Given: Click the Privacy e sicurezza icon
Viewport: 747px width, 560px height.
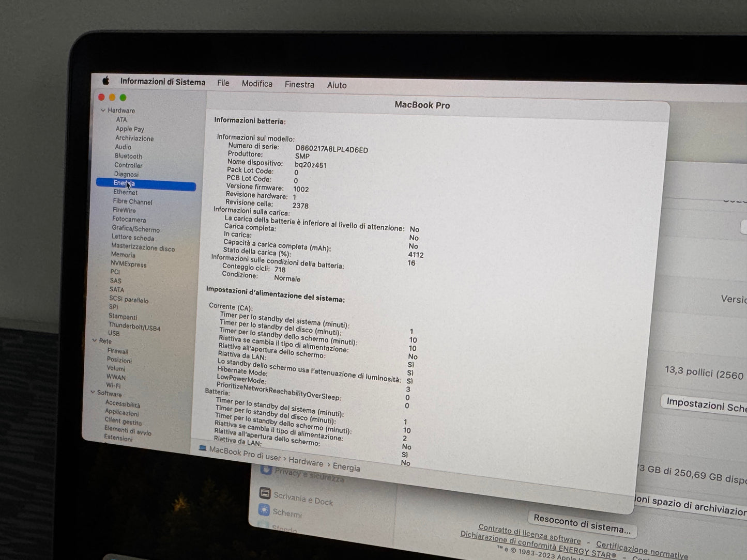Looking at the screenshot, I should (266, 469).
